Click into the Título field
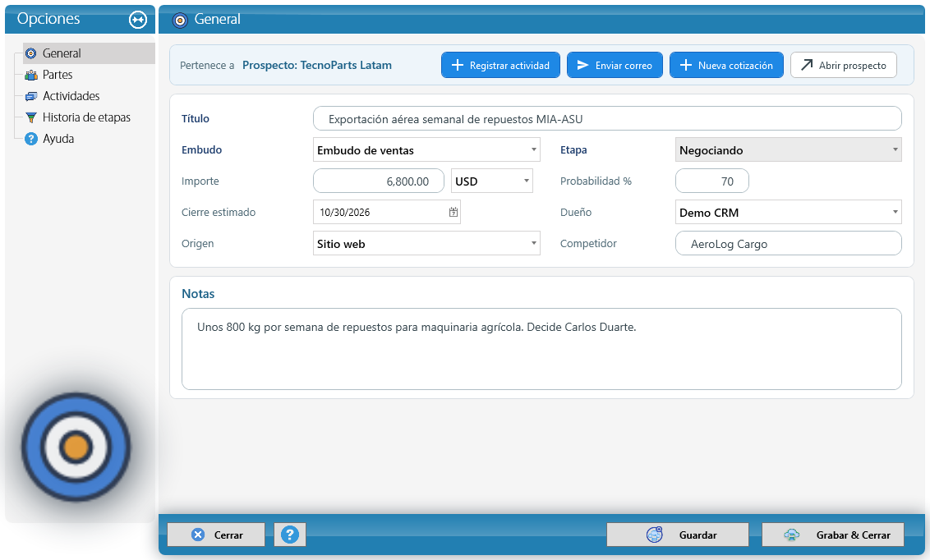Image resolution: width=930 pixels, height=560 pixels. click(607, 118)
